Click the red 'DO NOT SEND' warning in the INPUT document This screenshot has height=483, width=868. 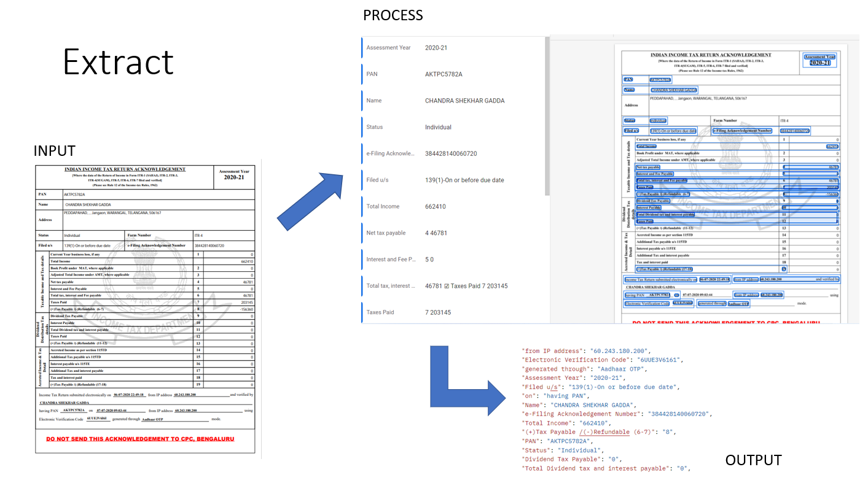point(140,439)
